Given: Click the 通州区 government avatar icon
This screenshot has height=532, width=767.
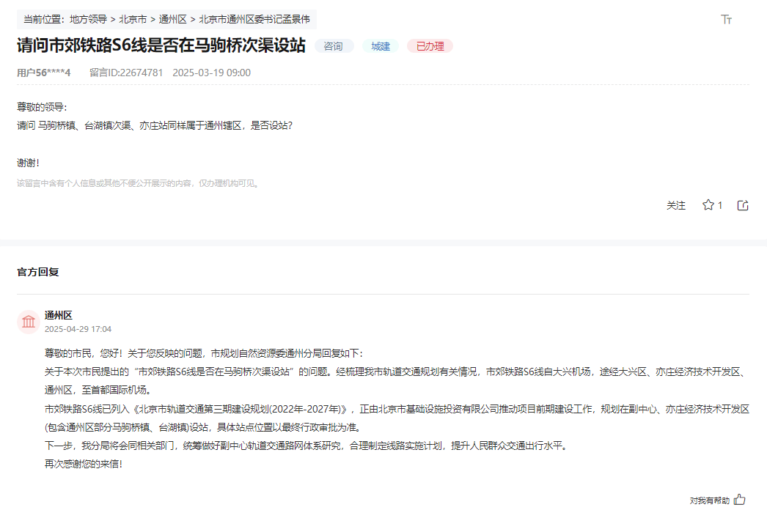Looking at the screenshot, I should (29, 321).
